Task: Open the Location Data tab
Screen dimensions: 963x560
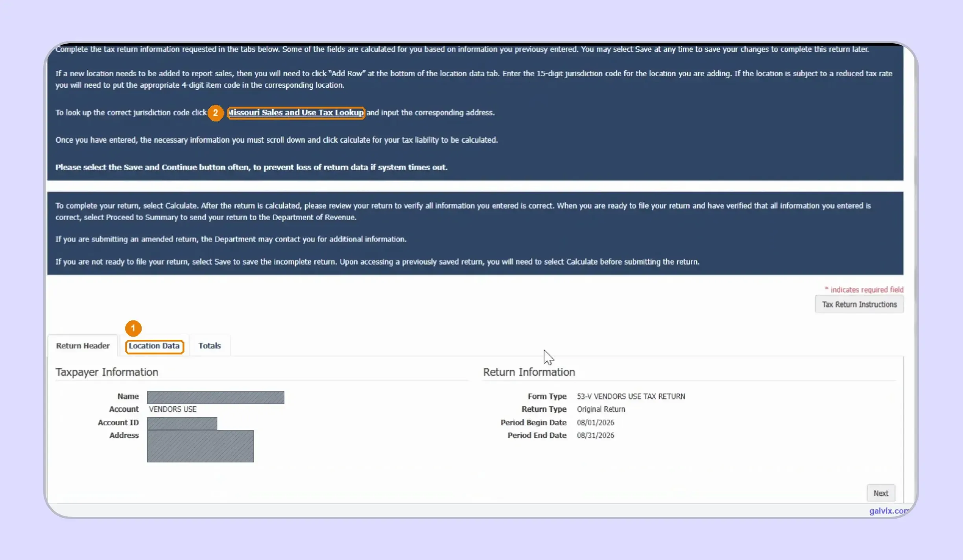Action: click(x=154, y=346)
